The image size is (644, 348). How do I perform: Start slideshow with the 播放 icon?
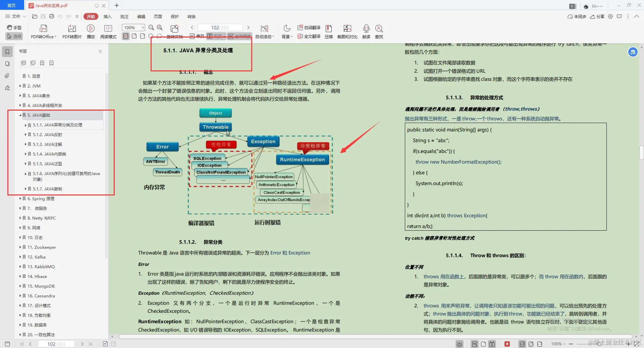91,31
